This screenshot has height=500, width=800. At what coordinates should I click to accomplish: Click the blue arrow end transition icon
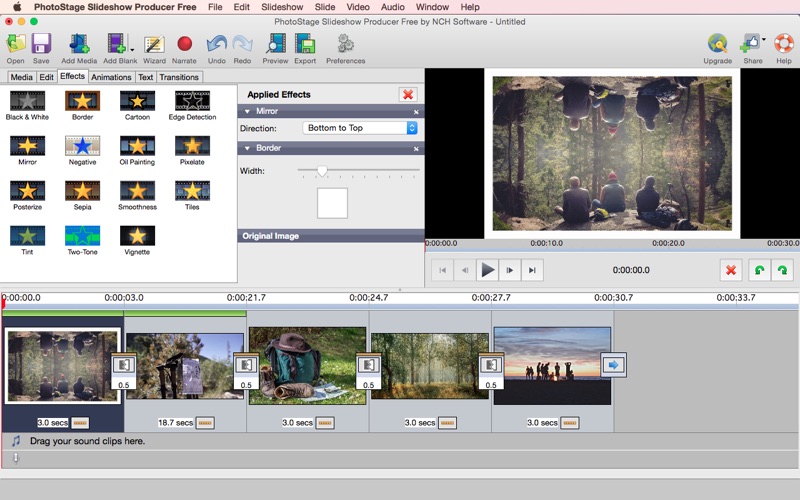pos(613,365)
